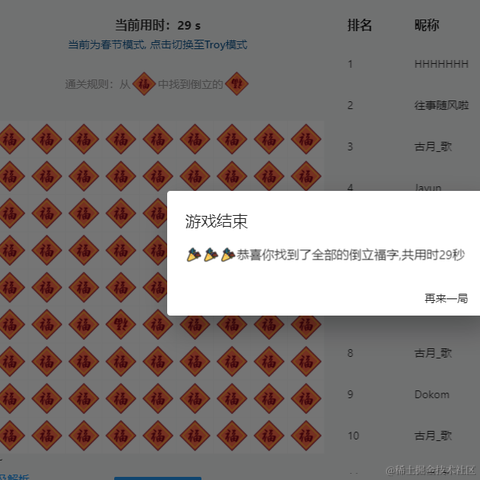Image resolution: width=480 pixels, height=480 pixels.
Task: Select rank 3 nickname 古月_歌
Action: tap(433, 146)
